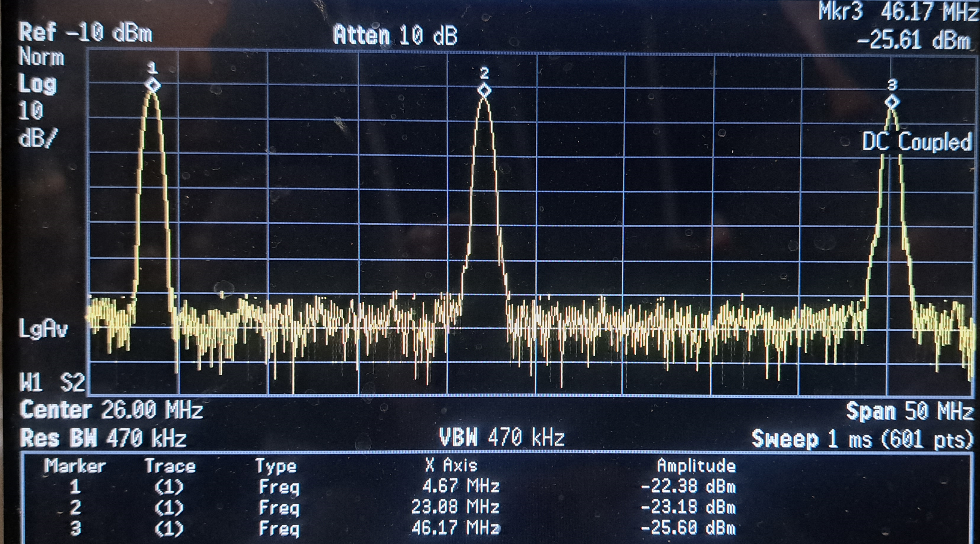The width and height of the screenshot is (980, 544).
Task: Click marker 1 diamond on trace
Action: [153, 84]
